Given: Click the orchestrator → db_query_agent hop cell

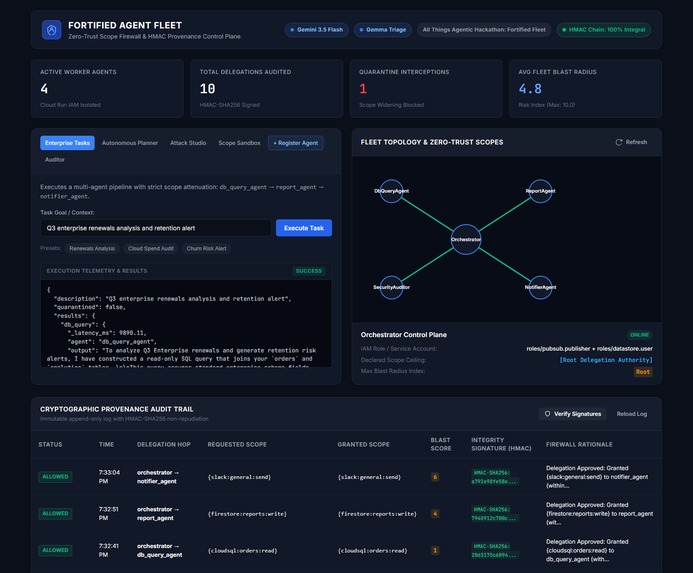Looking at the screenshot, I should coord(160,550).
